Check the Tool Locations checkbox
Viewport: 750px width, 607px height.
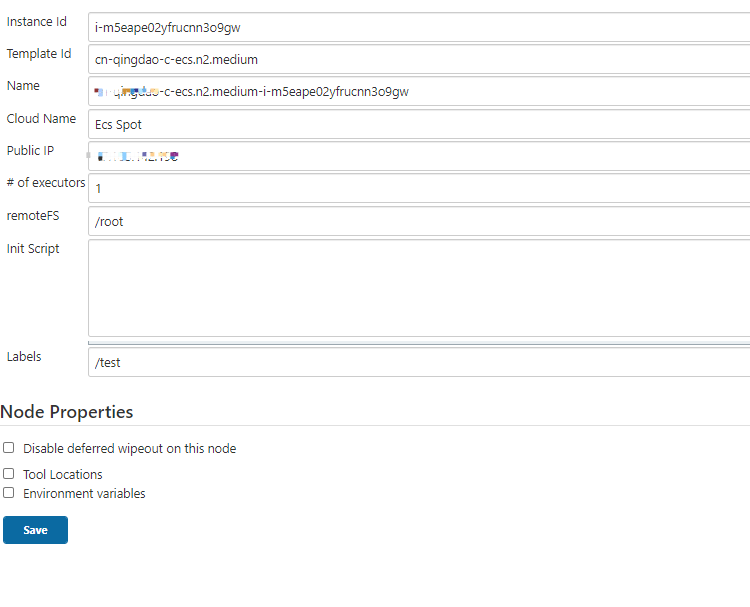[x=9, y=474]
